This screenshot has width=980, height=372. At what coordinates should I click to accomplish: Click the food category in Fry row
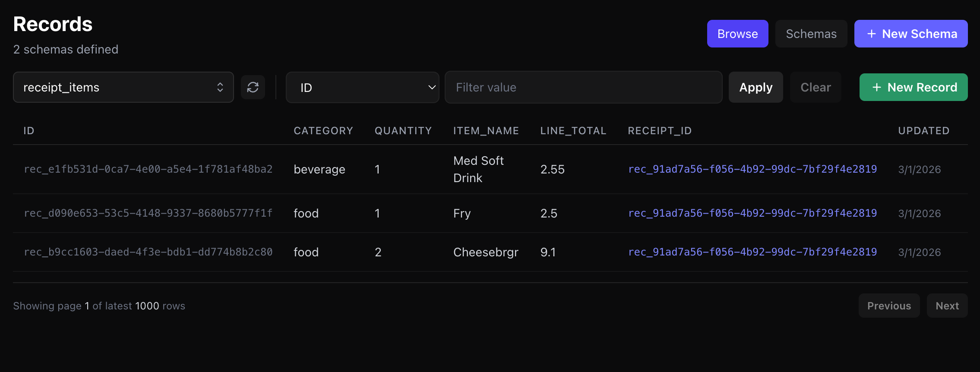tap(306, 213)
